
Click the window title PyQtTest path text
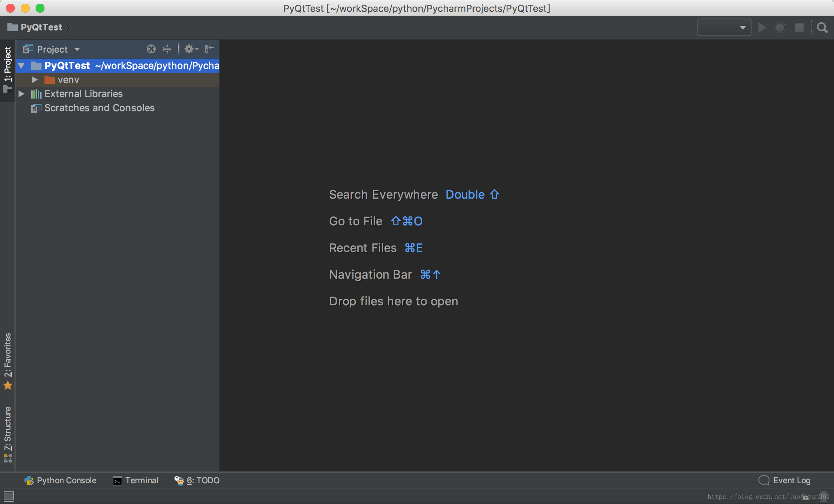coord(417,8)
